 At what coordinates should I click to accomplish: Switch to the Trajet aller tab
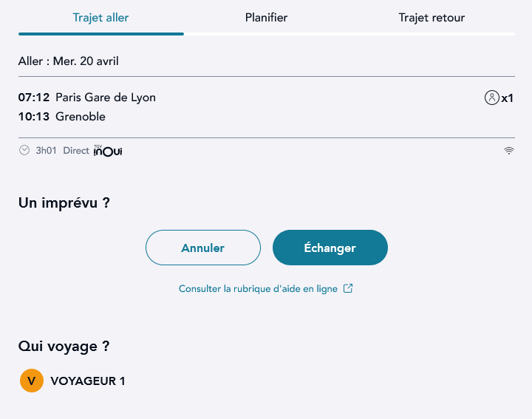pos(101,18)
